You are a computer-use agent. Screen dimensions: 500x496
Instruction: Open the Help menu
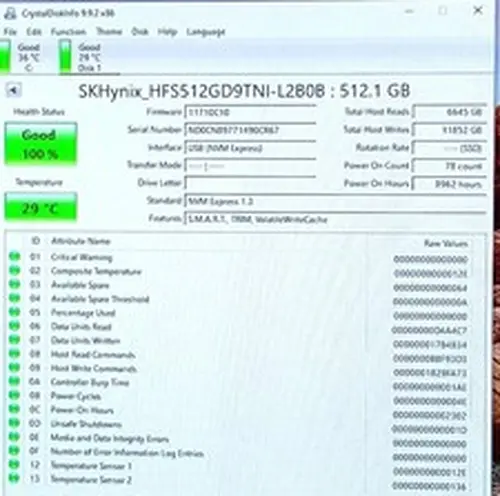[x=167, y=32]
